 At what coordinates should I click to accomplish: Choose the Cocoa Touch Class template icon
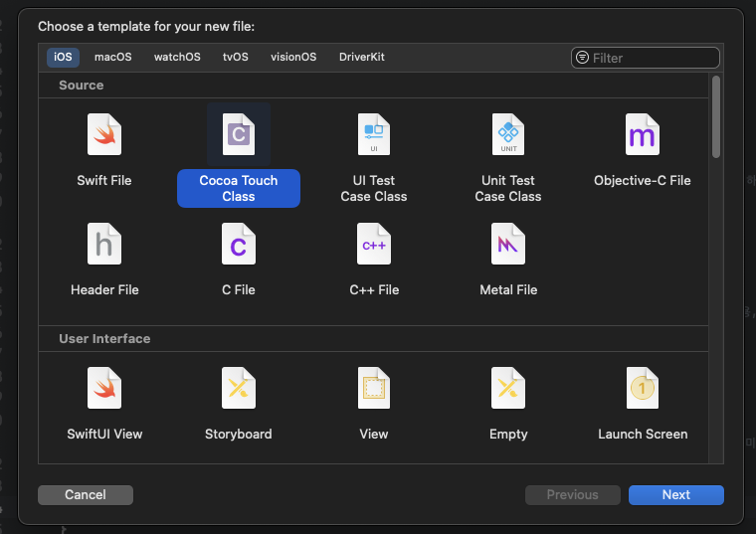239,134
